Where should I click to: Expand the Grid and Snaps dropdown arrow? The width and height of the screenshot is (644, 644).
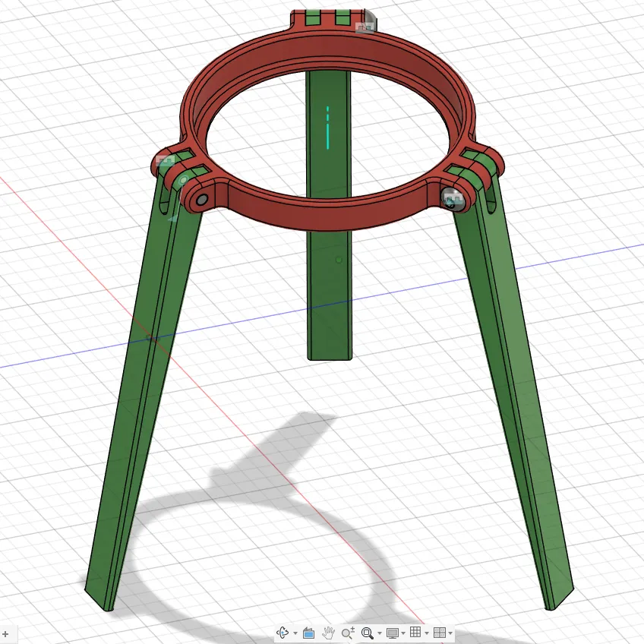tap(426, 633)
